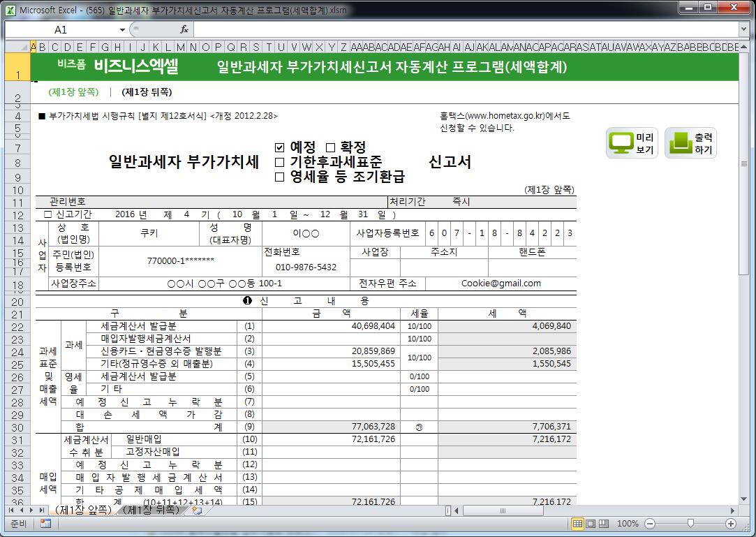Click the 준비 ready status text
Viewport: 756px width, 537px height.
18,524
